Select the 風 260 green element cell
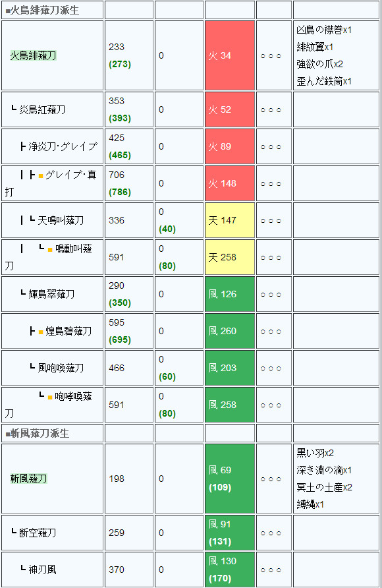Screen dimensions: 382x588 coord(230,331)
